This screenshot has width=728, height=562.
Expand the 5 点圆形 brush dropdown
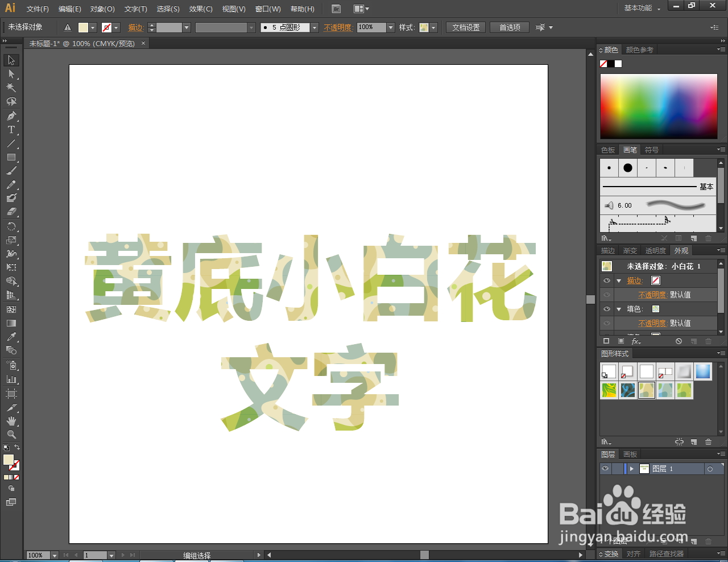pyautogui.click(x=315, y=27)
